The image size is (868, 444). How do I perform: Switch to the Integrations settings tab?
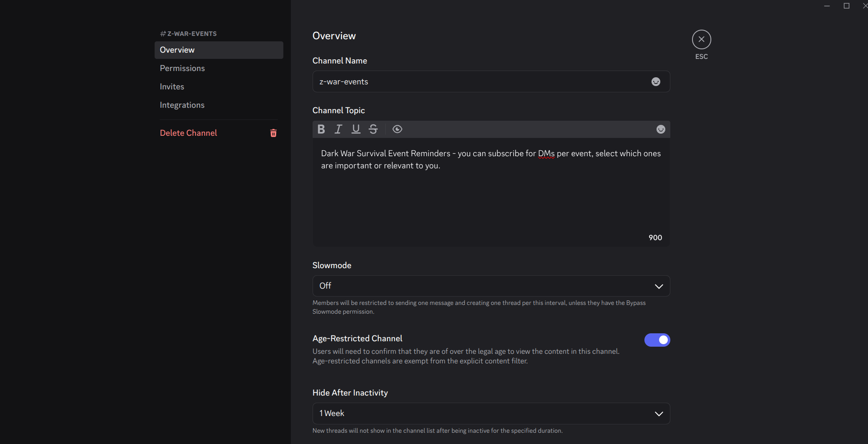[x=219, y=105]
